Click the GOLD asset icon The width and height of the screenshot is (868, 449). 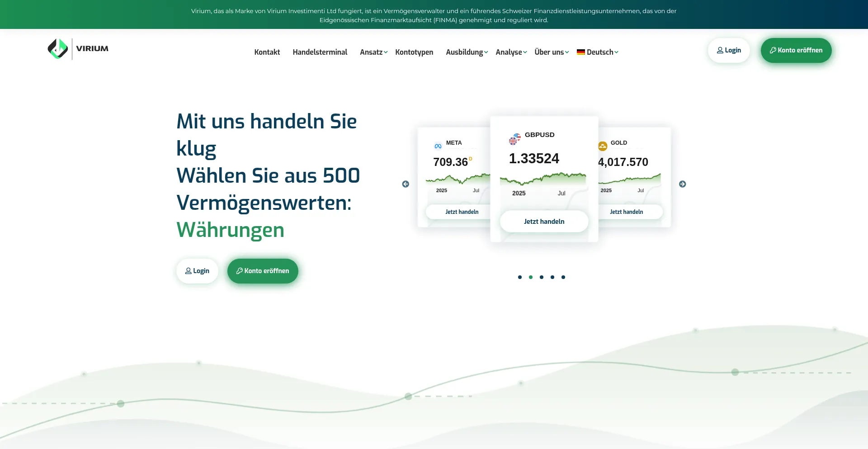603,146
